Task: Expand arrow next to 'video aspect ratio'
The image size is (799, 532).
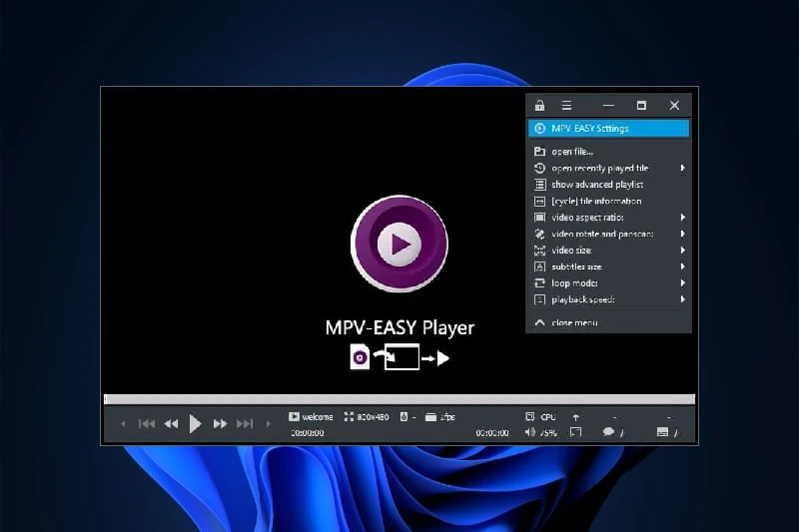Action: (x=682, y=218)
